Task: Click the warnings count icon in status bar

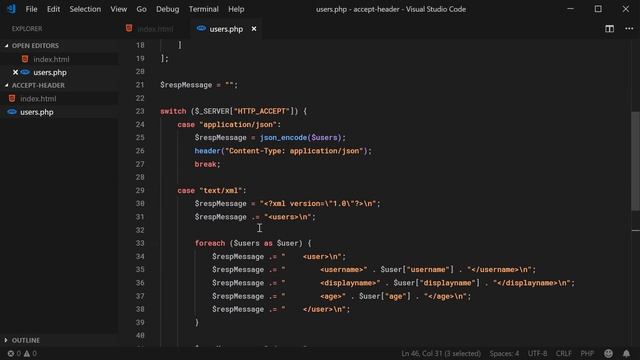Action: (27, 353)
